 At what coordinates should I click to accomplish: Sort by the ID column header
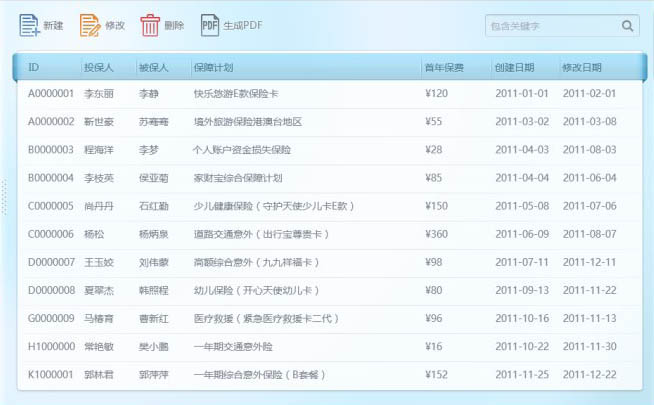click(33, 68)
